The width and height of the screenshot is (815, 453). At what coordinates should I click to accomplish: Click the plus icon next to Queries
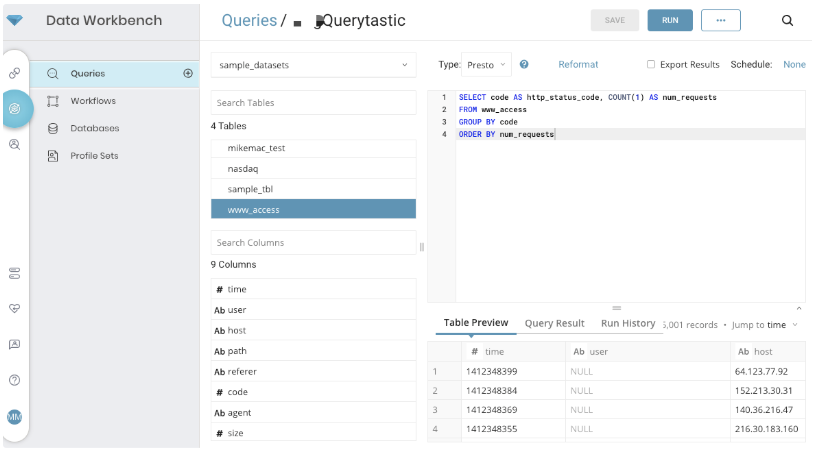tap(188, 73)
